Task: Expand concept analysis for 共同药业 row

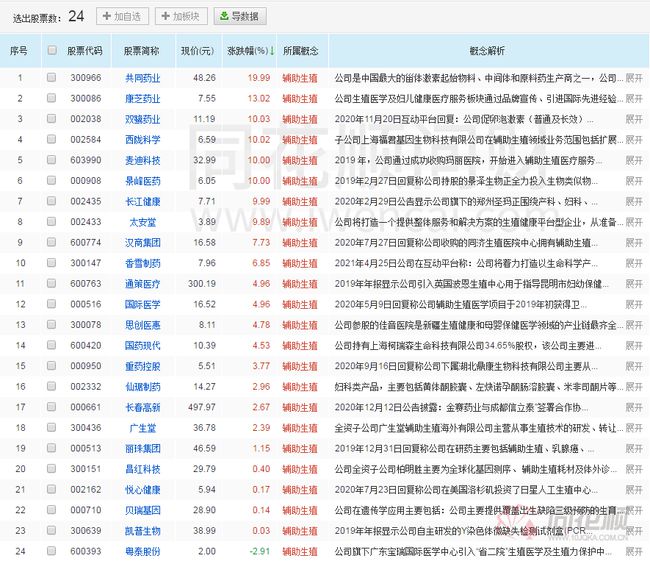Action: (x=634, y=77)
